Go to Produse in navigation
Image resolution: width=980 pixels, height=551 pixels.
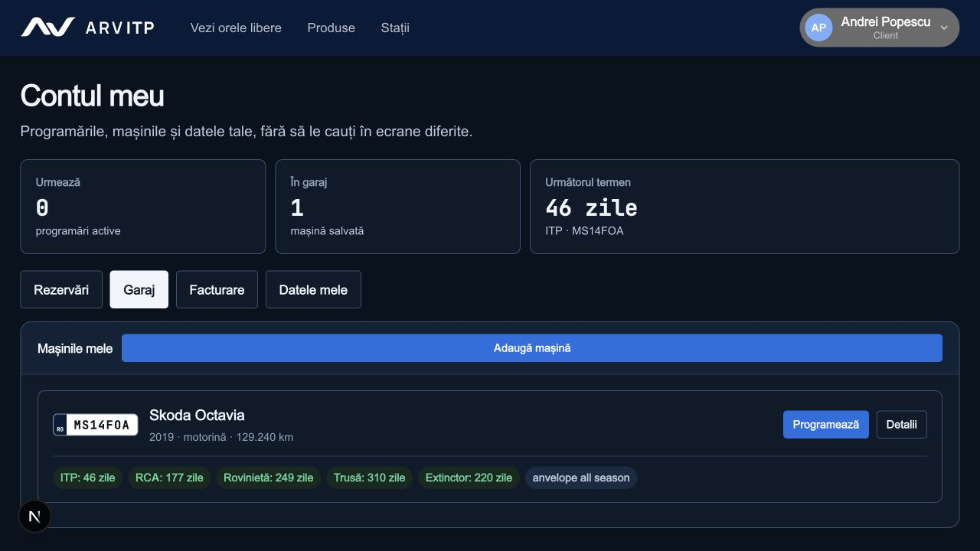(332, 28)
